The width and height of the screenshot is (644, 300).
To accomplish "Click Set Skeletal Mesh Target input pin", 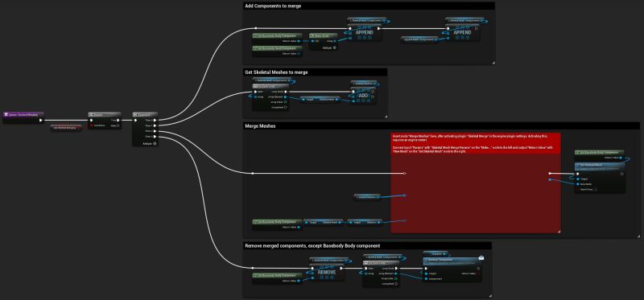I will [x=578, y=179].
